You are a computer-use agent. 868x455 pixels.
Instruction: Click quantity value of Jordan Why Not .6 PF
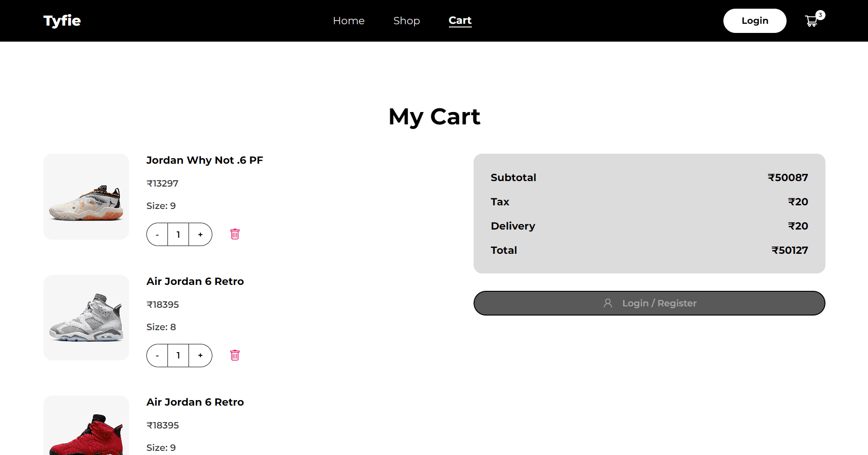point(178,235)
